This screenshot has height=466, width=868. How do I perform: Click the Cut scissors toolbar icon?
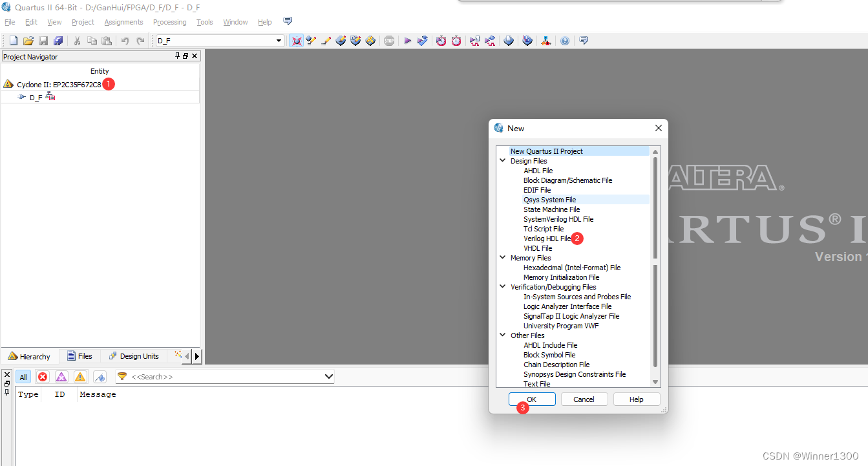77,41
